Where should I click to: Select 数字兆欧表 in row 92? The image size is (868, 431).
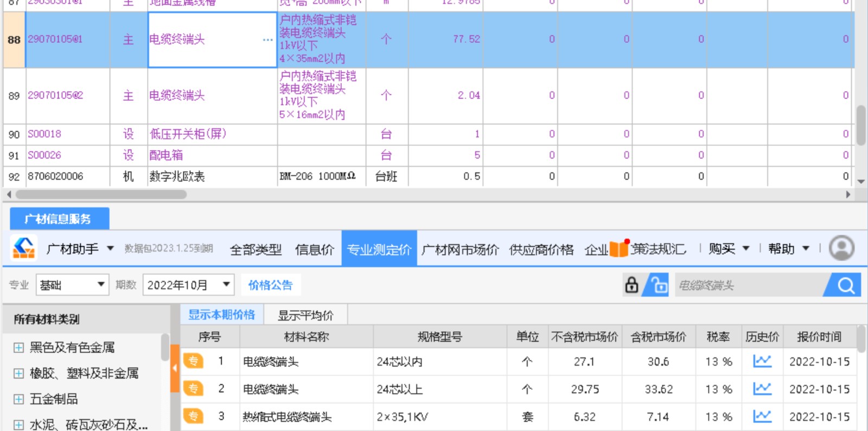[177, 176]
